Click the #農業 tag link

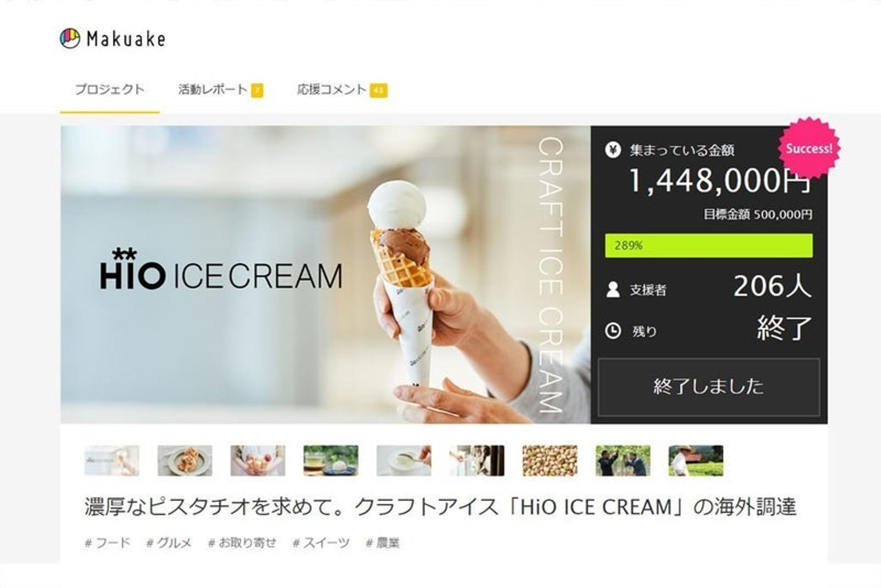tap(382, 543)
